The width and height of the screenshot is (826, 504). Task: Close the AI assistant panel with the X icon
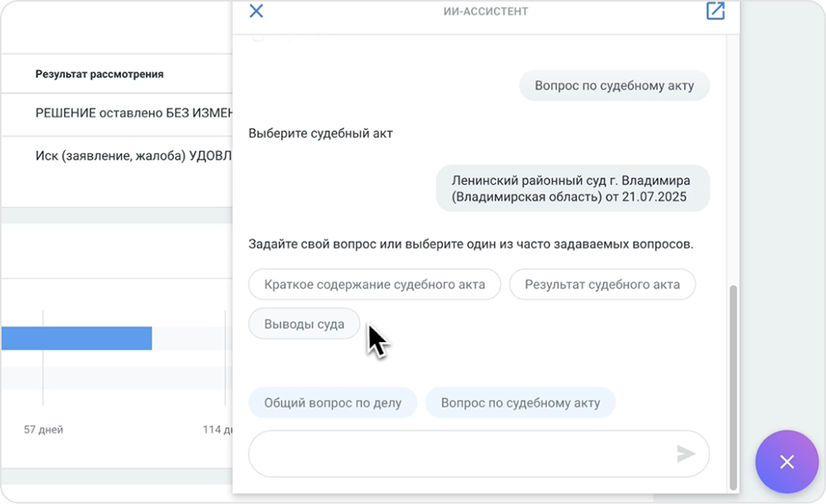[257, 11]
